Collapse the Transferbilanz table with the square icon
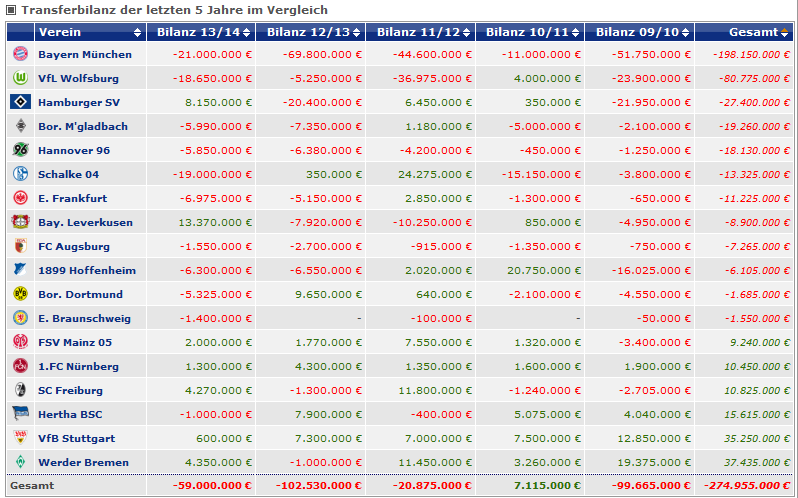Screen dimensions: 798x498 [x=11, y=10]
